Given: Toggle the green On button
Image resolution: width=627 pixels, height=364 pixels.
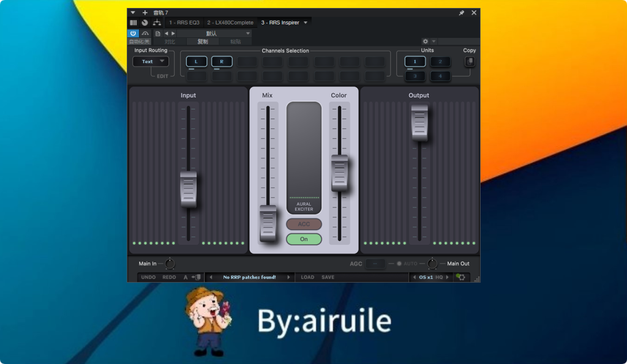Looking at the screenshot, I should (x=304, y=239).
